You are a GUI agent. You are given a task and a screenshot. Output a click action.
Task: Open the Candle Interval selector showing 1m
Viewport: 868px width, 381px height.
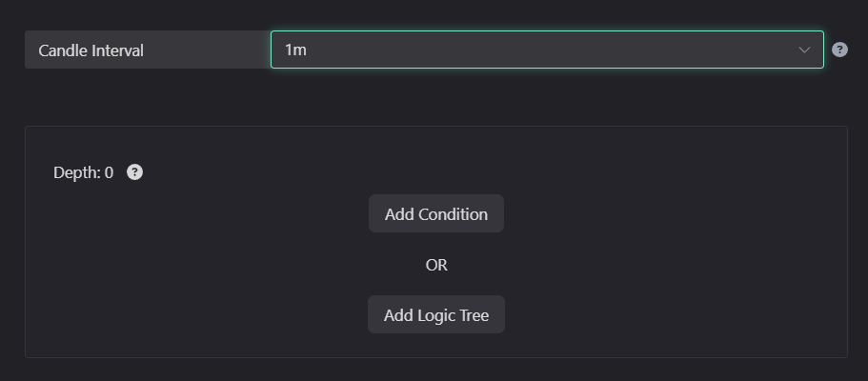[x=547, y=50]
